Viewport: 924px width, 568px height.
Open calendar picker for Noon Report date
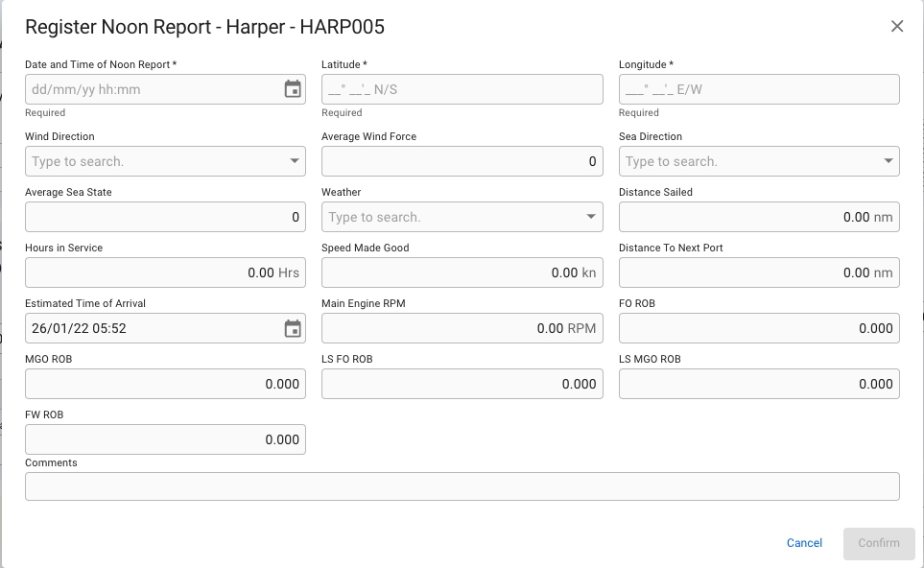(x=293, y=90)
